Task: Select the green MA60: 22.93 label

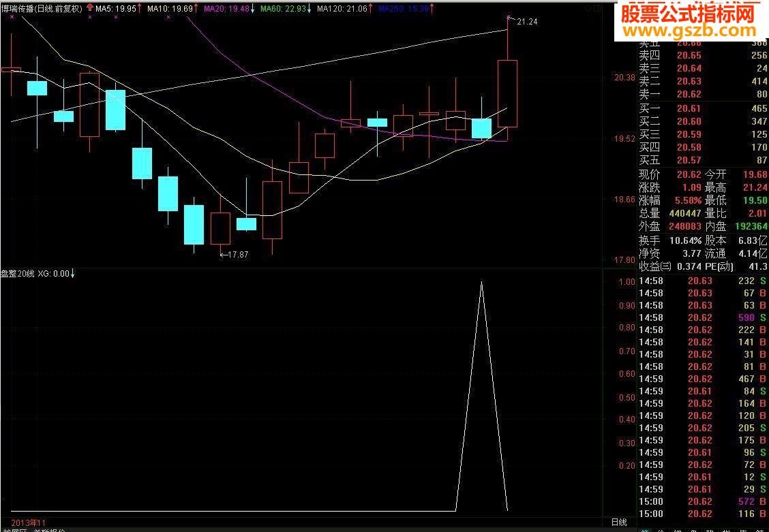Action: click(283, 8)
